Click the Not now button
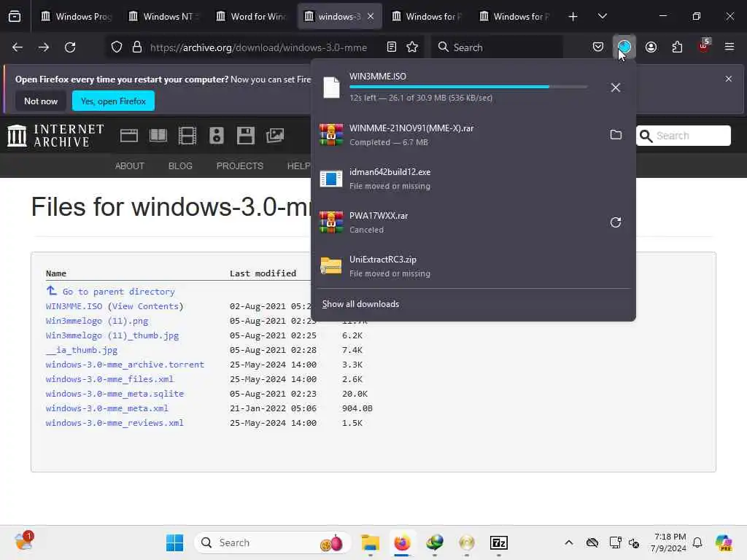Viewport: 747px width, 560px height. [x=41, y=101]
